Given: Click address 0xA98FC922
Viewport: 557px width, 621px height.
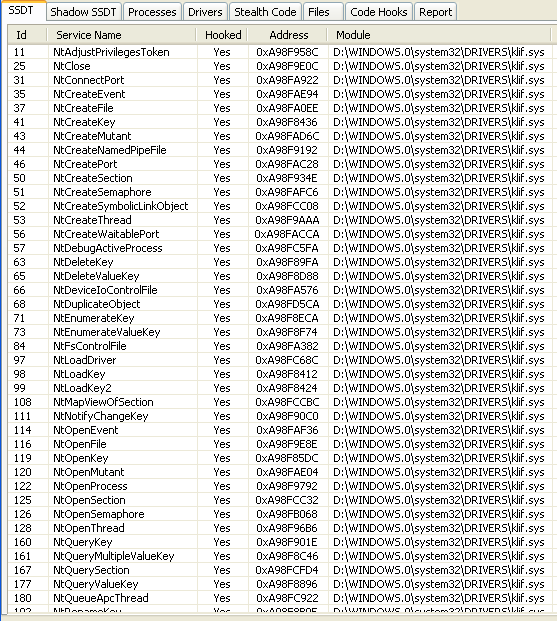Looking at the screenshot, I should [x=287, y=598].
